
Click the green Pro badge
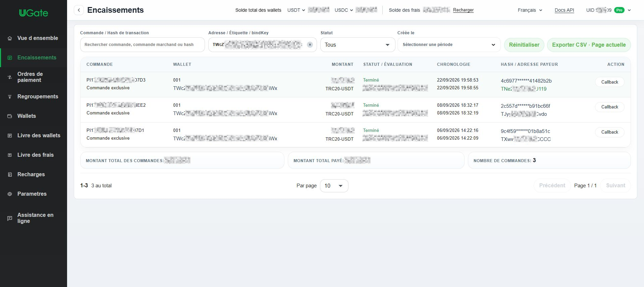pyautogui.click(x=619, y=10)
